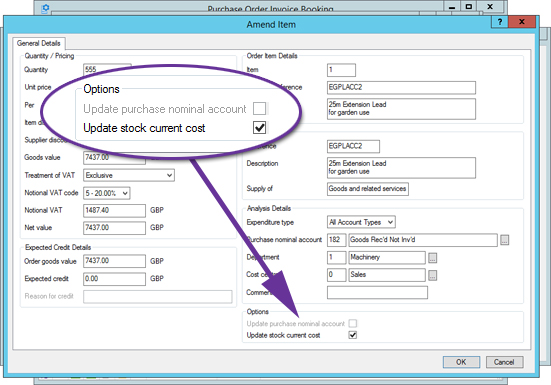The image size is (551, 385).
Task: Expand the Expenditure type dropdown
Action: pyautogui.click(x=361, y=222)
